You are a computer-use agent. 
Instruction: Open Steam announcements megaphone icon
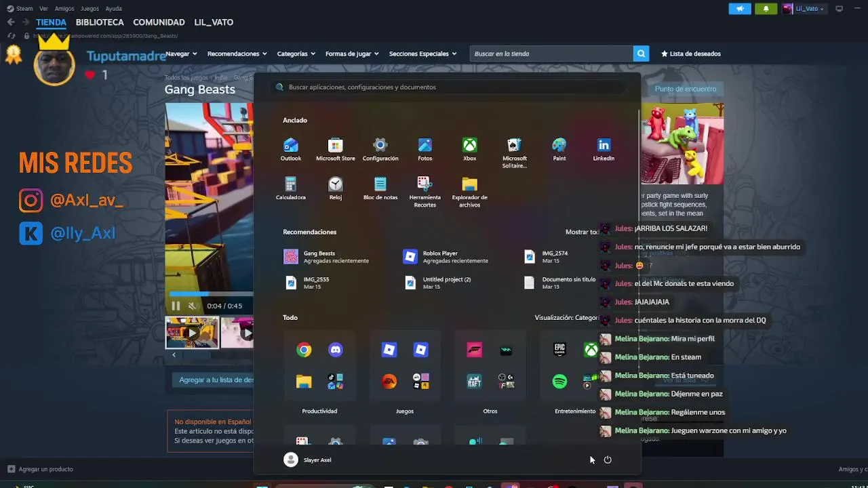point(740,9)
